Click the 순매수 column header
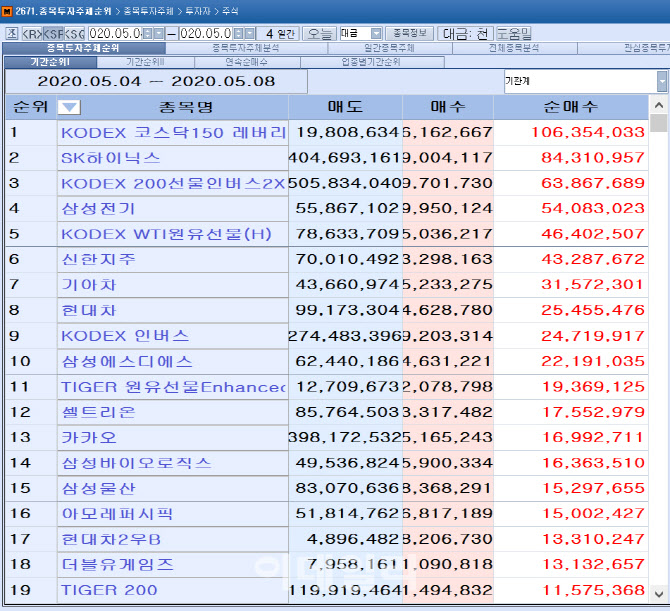The image size is (670, 611). (x=571, y=107)
